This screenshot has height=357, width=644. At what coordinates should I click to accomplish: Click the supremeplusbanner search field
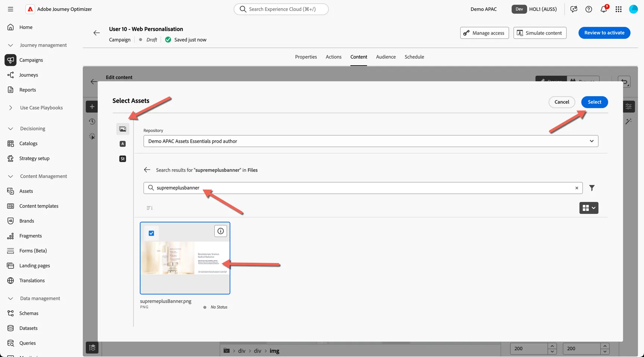pyautogui.click(x=363, y=188)
